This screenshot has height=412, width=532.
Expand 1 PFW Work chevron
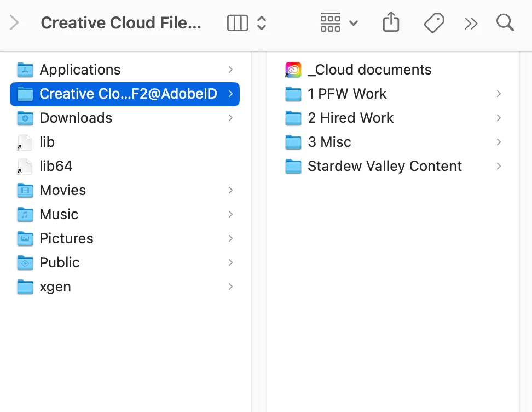tap(499, 94)
